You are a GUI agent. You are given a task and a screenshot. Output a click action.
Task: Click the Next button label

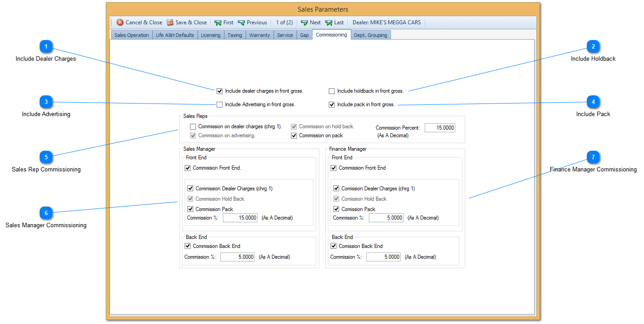(x=315, y=22)
